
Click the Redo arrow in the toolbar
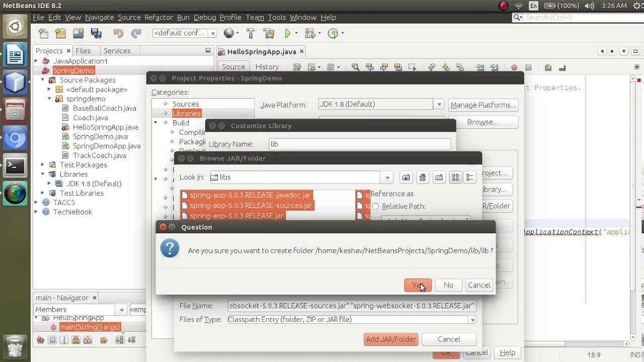click(x=136, y=33)
